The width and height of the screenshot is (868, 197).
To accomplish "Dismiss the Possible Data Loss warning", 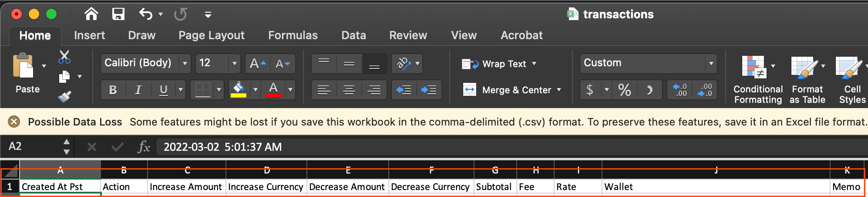I will (x=14, y=122).
